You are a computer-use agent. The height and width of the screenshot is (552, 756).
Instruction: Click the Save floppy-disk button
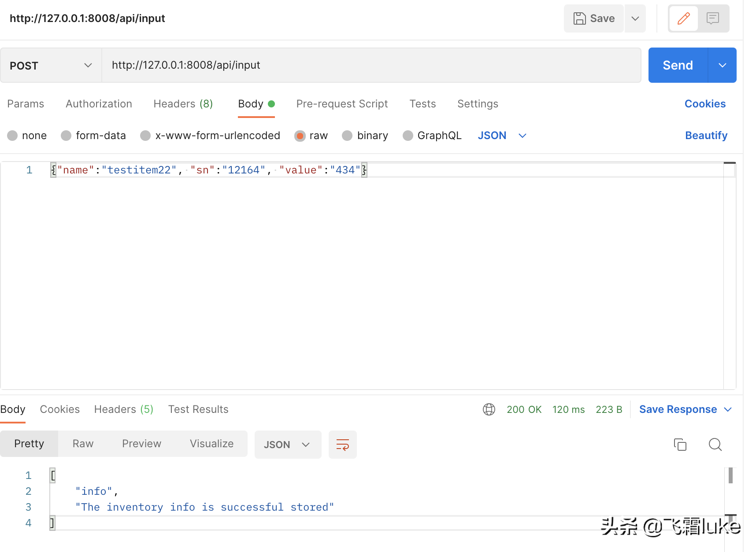(593, 18)
